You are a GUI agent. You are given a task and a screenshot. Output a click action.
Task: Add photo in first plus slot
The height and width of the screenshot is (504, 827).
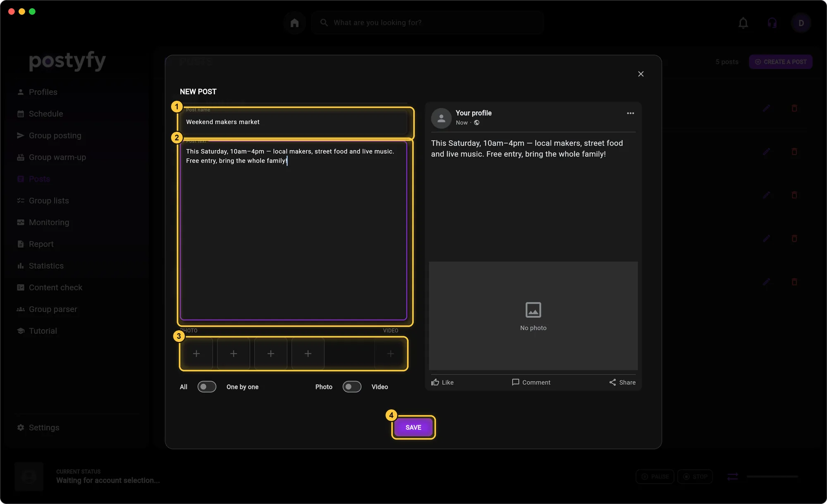(x=196, y=354)
